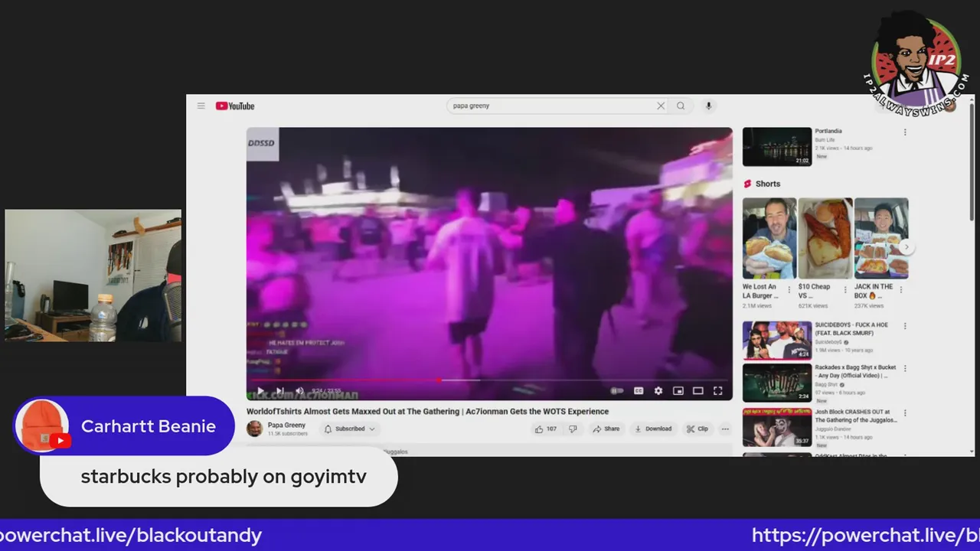Viewport: 980px width, 551px height.
Task: Open the Subscribed notification dropdown
Action: click(x=350, y=429)
